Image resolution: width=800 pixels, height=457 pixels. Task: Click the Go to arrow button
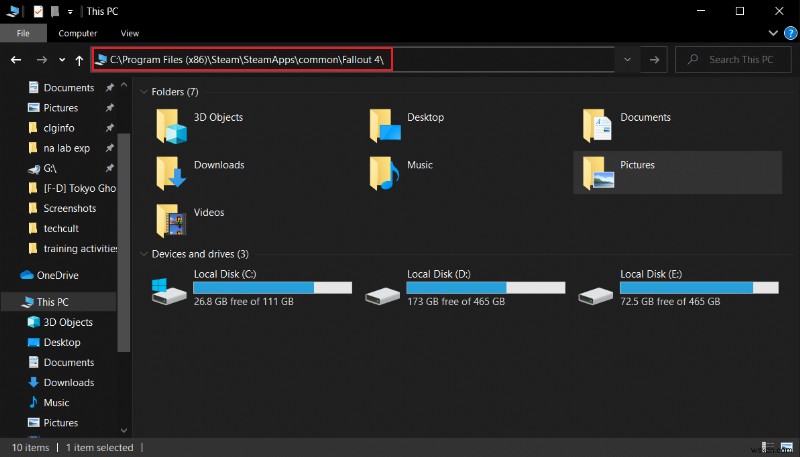coord(654,60)
